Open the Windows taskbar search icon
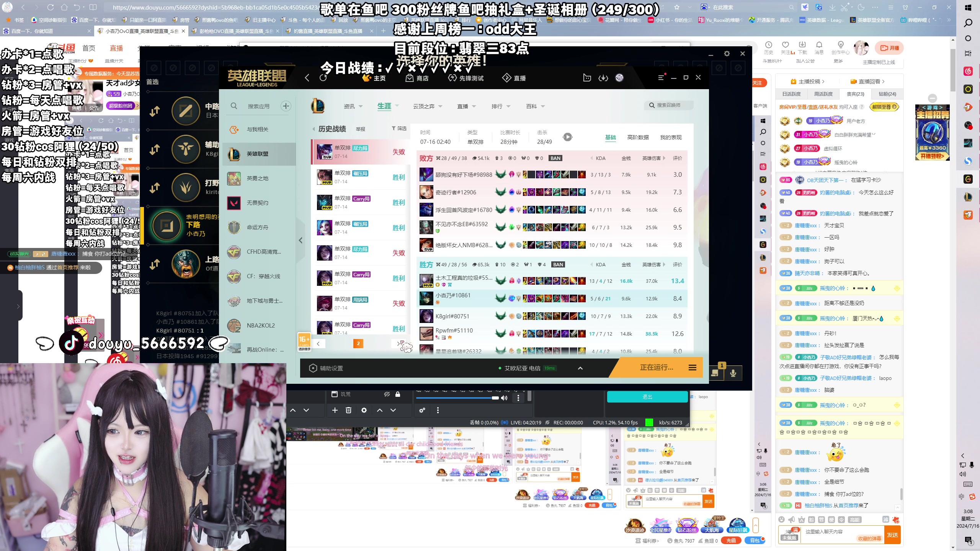Viewport: 980px width, 551px height. tap(968, 23)
